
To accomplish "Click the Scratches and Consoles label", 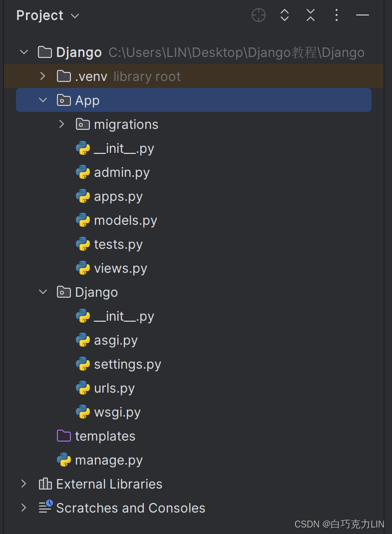I will click(130, 508).
